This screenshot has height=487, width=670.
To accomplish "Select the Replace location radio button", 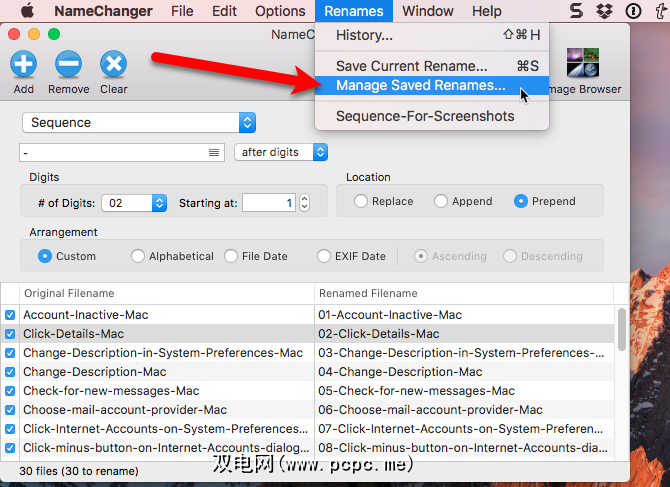I will coord(361,201).
